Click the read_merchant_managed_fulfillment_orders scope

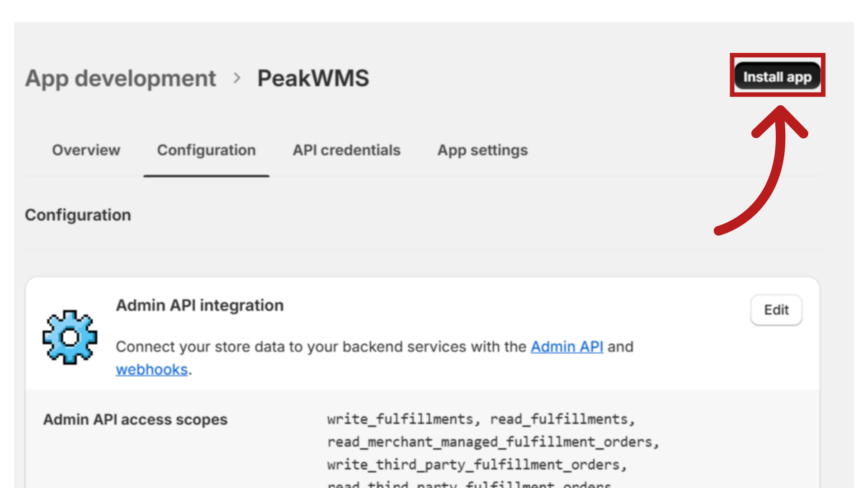491,442
